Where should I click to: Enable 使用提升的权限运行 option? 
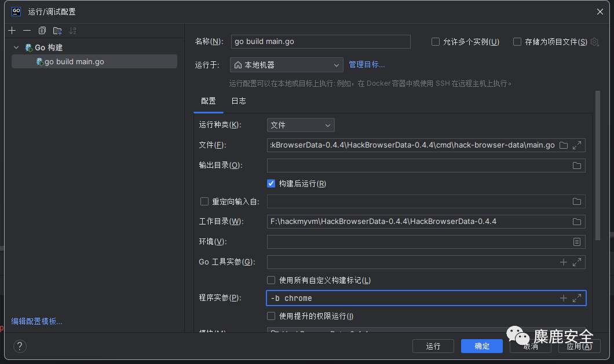point(271,316)
